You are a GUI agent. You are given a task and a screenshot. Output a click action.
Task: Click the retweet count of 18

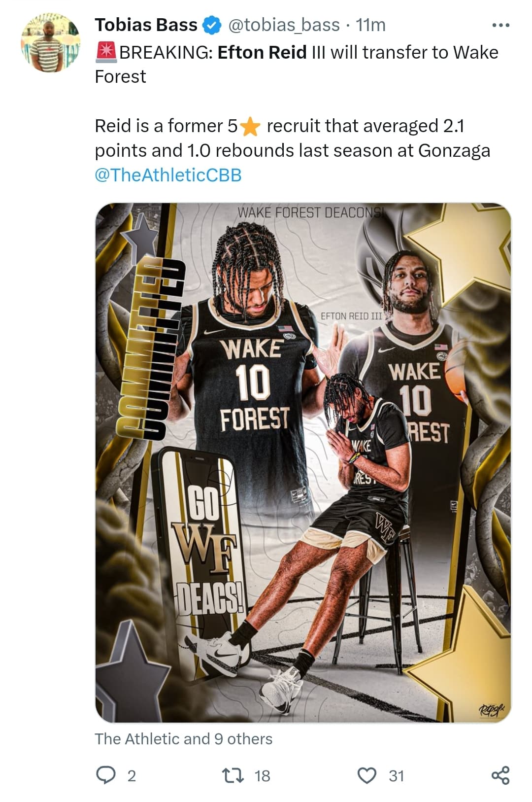pyautogui.click(x=262, y=776)
